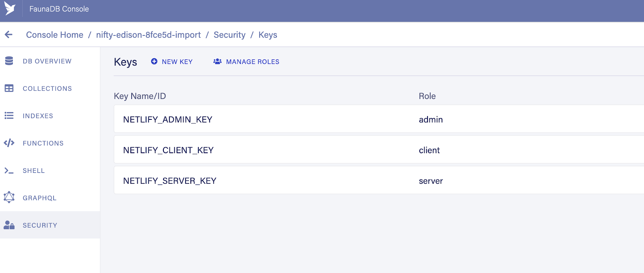Click the Keys page heading
Image resolution: width=644 pixels, height=273 pixels.
[x=125, y=62]
